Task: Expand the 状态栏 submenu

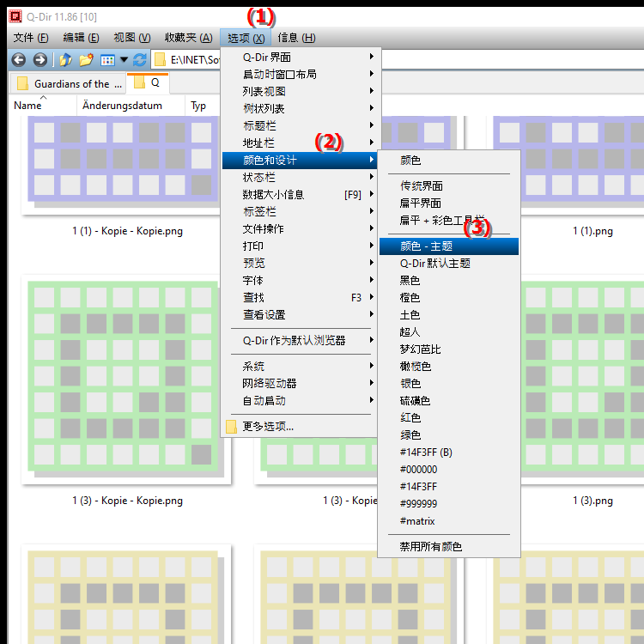Action: coord(300,178)
